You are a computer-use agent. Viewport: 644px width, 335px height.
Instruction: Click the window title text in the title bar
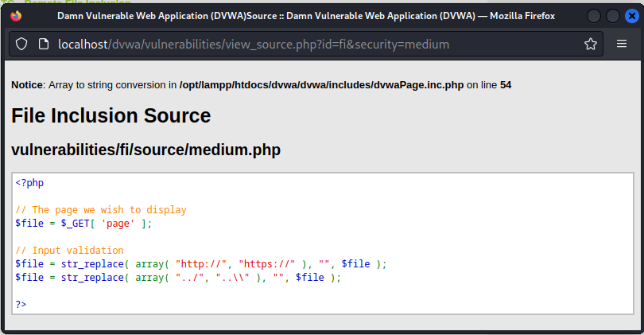click(x=306, y=16)
